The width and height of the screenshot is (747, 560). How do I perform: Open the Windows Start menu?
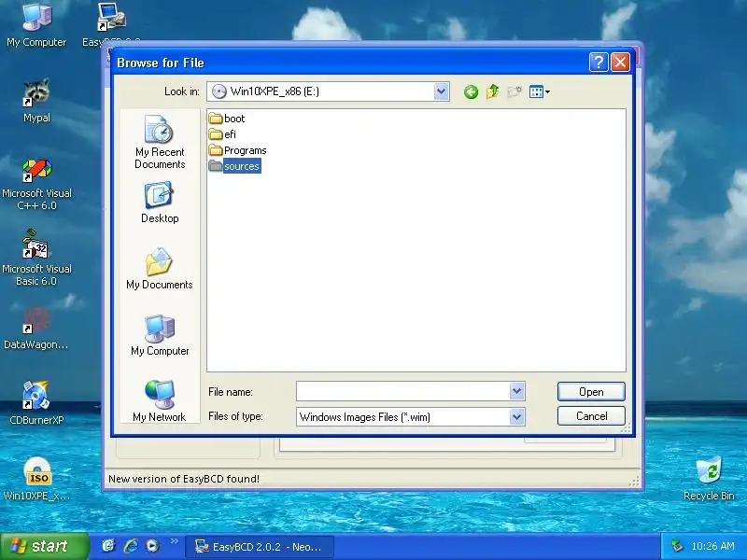44,546
